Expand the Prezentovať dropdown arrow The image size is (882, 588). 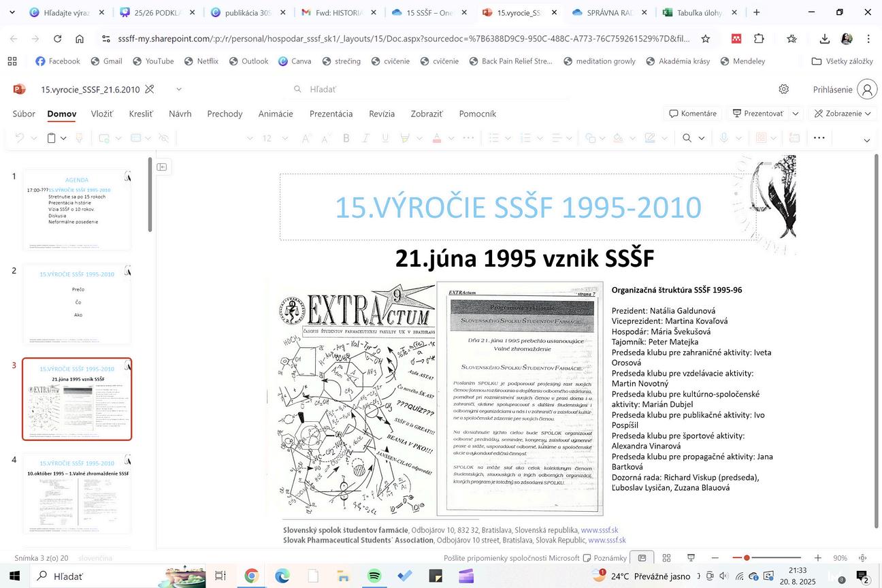[796, 114]
